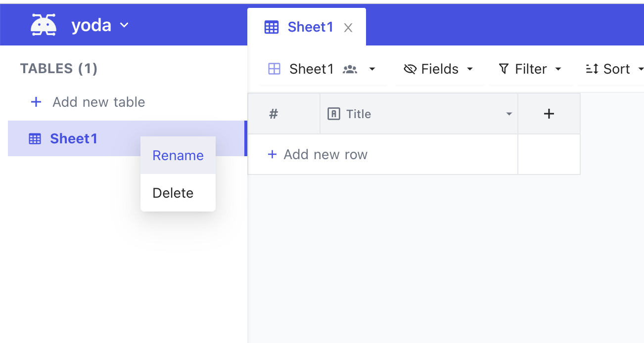Image resolution: width=644 pixels, height=343 pixels.
Task: Click Add new row
Action: (x=318, y=155)
